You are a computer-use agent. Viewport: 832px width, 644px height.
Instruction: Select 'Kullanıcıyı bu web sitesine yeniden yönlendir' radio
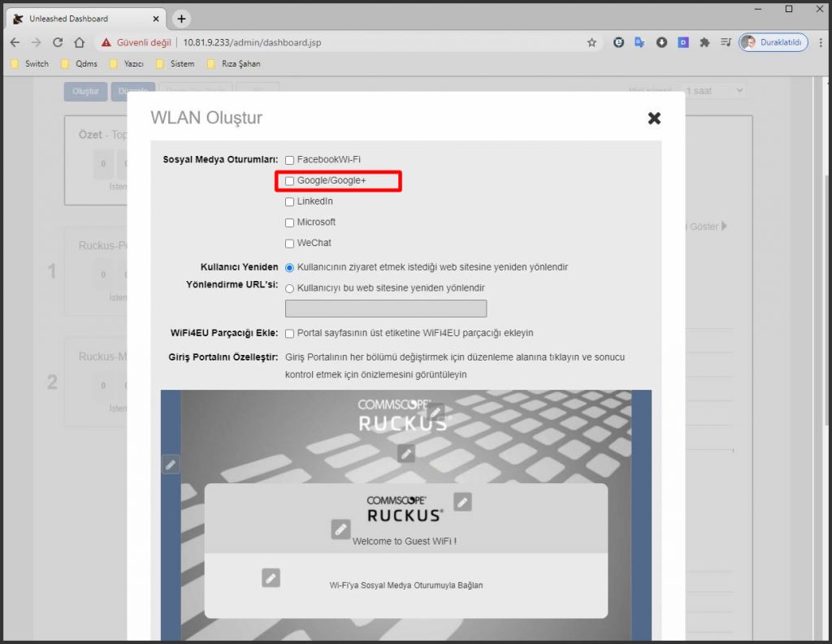click(x=289, y=288)
